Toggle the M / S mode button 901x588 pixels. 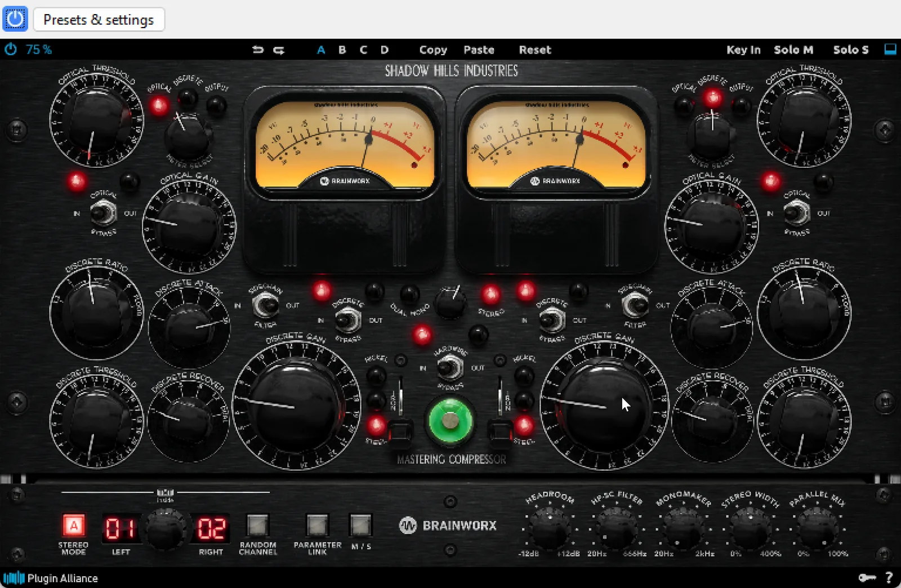pyautogui.click(x=360, y=525)
